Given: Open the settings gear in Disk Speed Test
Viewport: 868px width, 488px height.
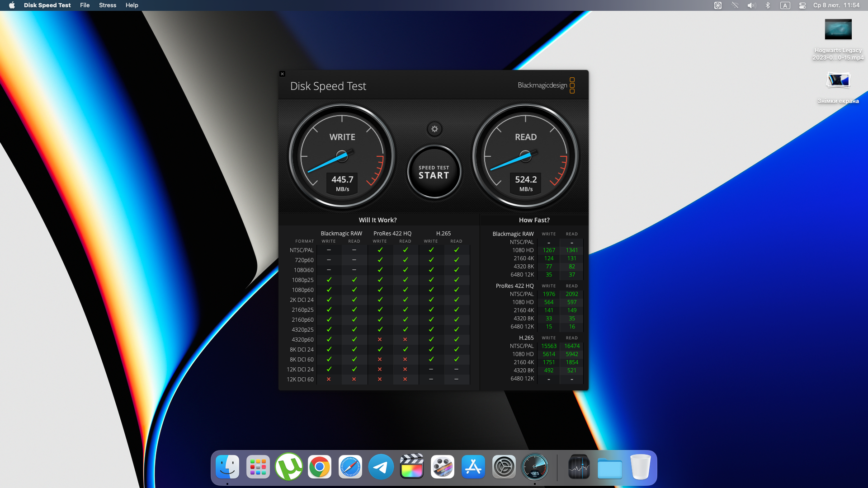Looking at the screenshot, I should coord(434,129).
